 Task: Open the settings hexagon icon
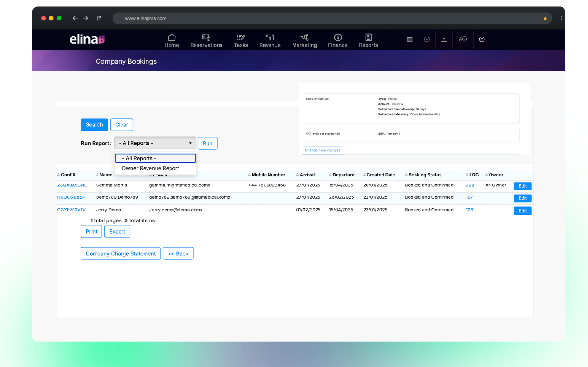(x=463, y=39)
